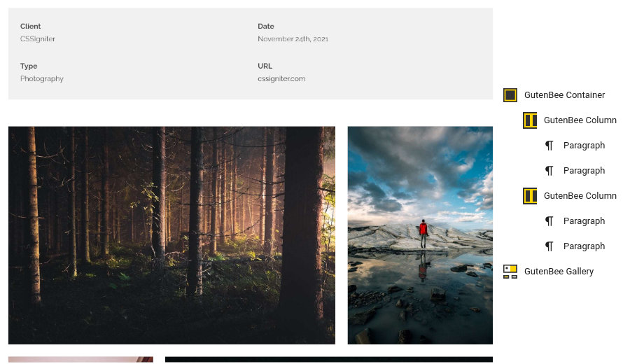Viewport: 623px width, 364px height.
Task: Select the GutenBee Gallery tree label
Action: point(559,272)
